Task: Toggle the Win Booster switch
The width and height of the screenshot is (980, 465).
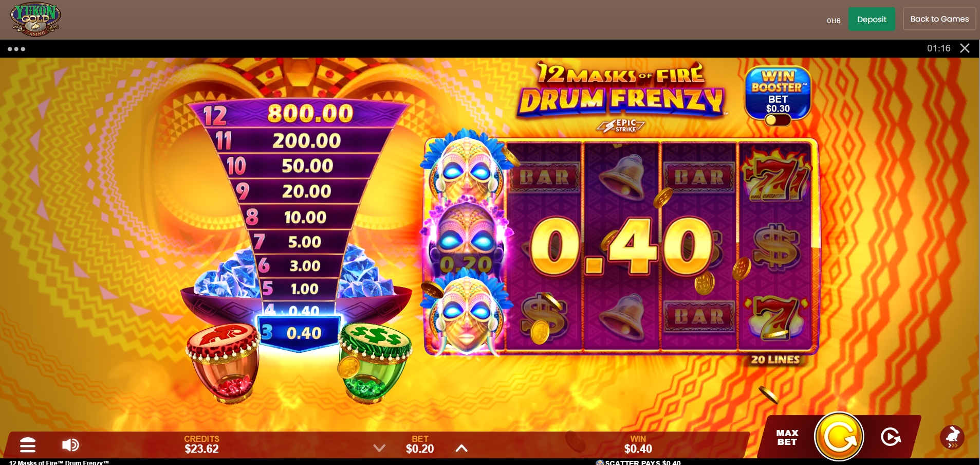Action: pos(777,120)
